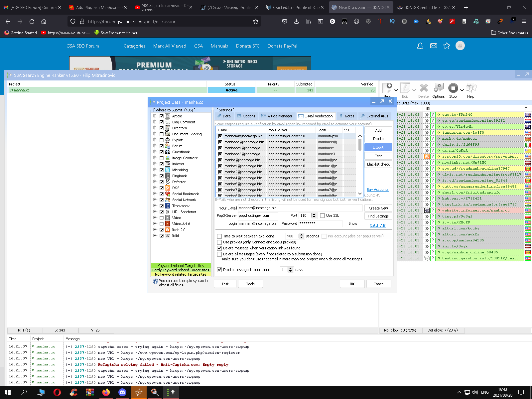Toggle Time to wait between two logins

click(x=219, y=236)
